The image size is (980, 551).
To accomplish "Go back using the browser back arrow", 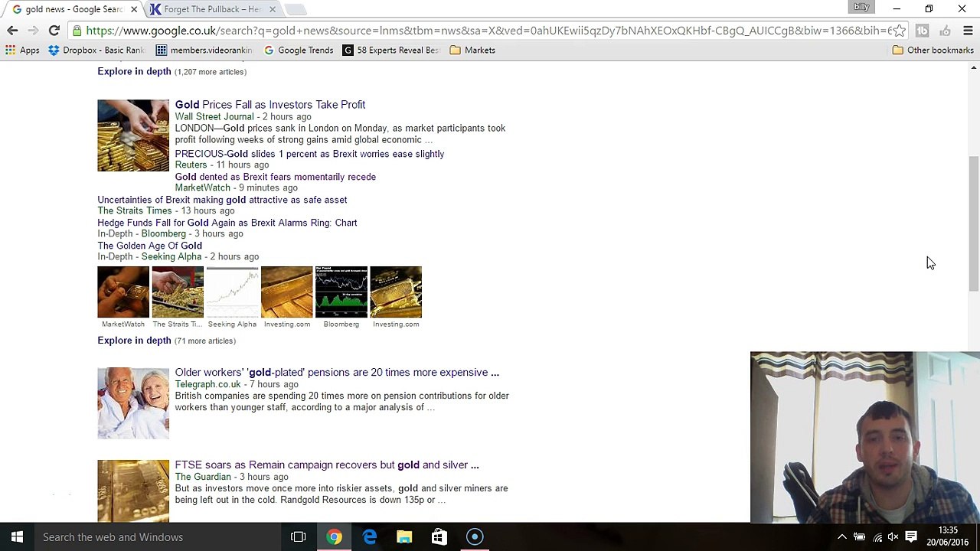I will click(12, 31).
